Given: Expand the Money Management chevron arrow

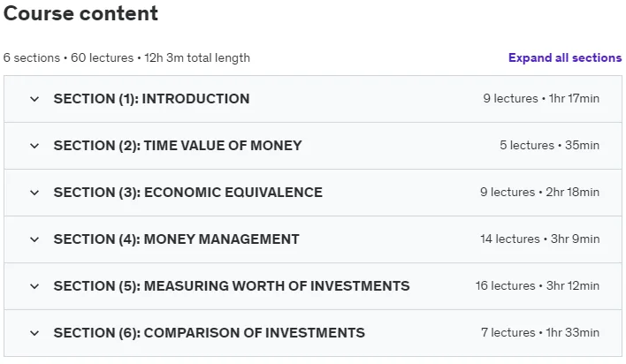Looking at the screenshot, I should tap(34, 239).
